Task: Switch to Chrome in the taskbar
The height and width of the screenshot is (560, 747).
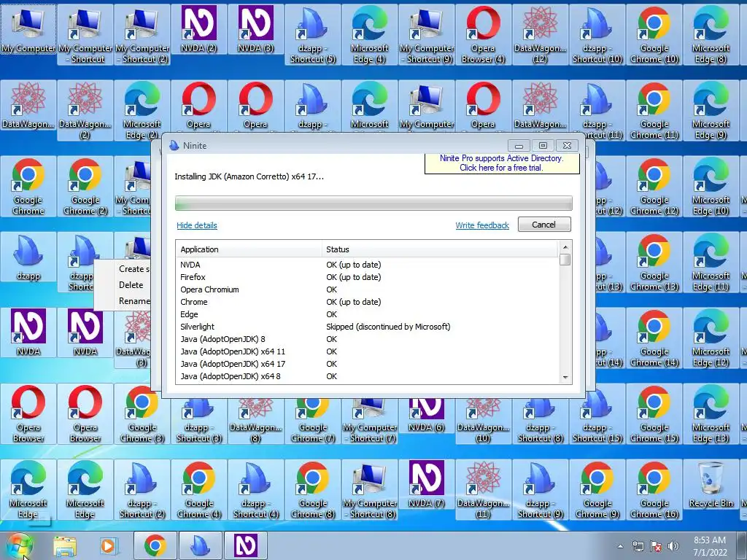Action: [x=155, y=545]
